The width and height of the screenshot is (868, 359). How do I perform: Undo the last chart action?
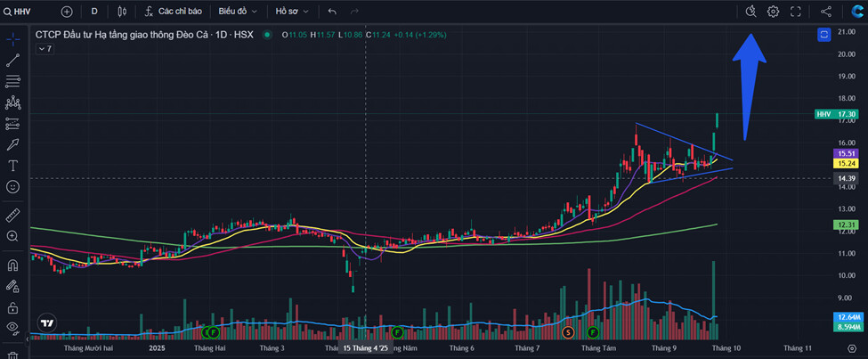pos(332,11)
